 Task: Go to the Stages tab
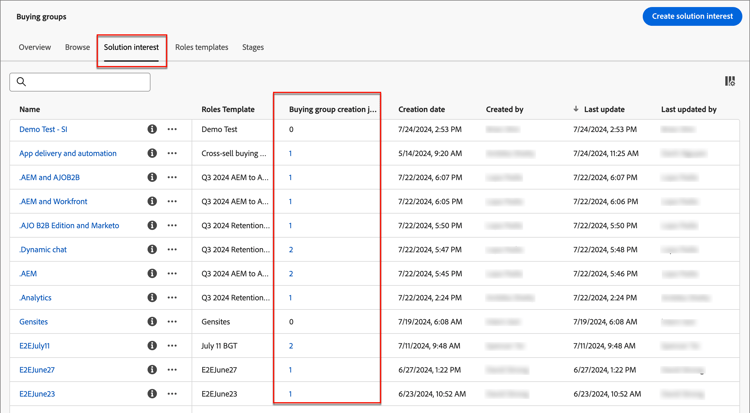coord(253,47)
